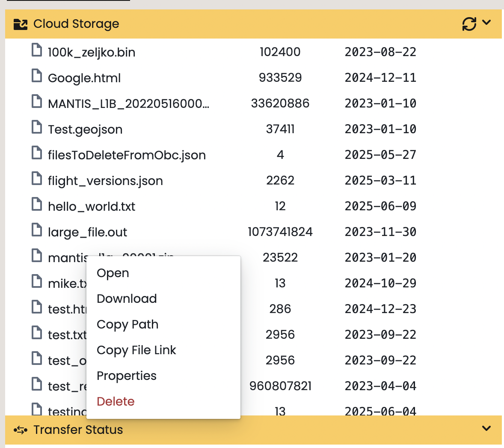This screenshot has height=448, width=504.
Task: Select Download in the context menu
Action: click(x=127, y=299)
